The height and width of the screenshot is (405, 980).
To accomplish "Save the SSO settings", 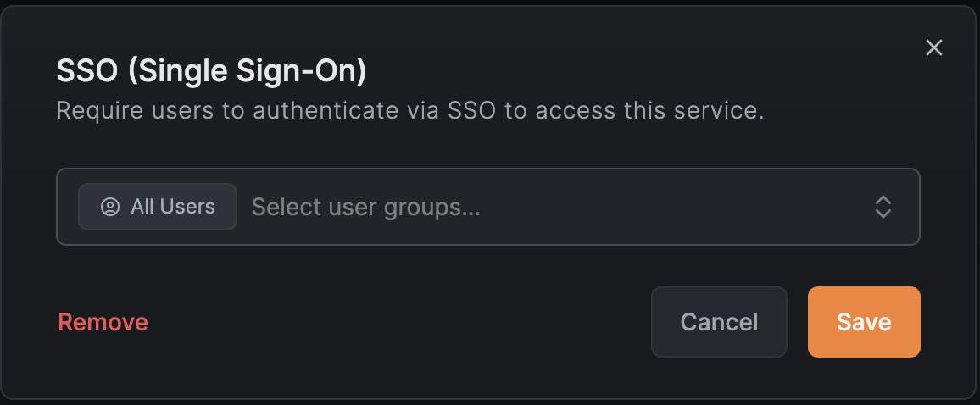I will [863, 322].
